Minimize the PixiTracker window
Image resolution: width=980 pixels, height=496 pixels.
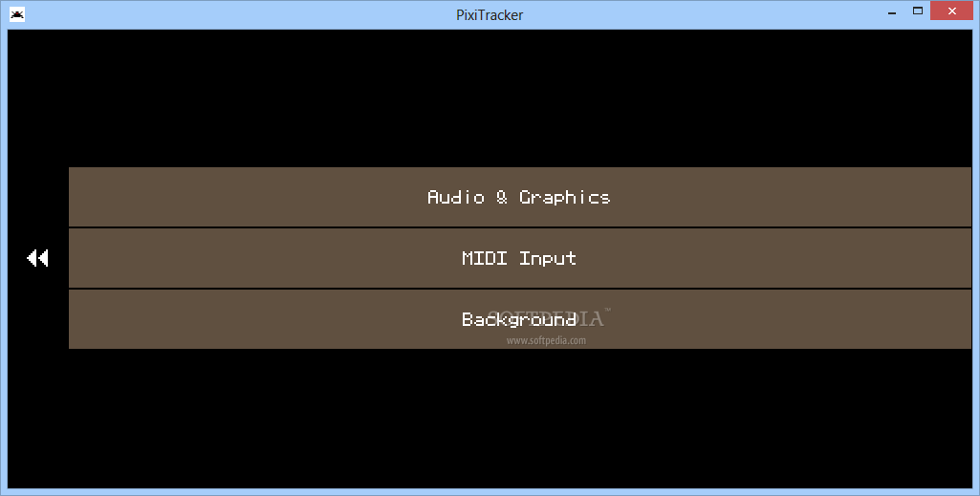892,11
